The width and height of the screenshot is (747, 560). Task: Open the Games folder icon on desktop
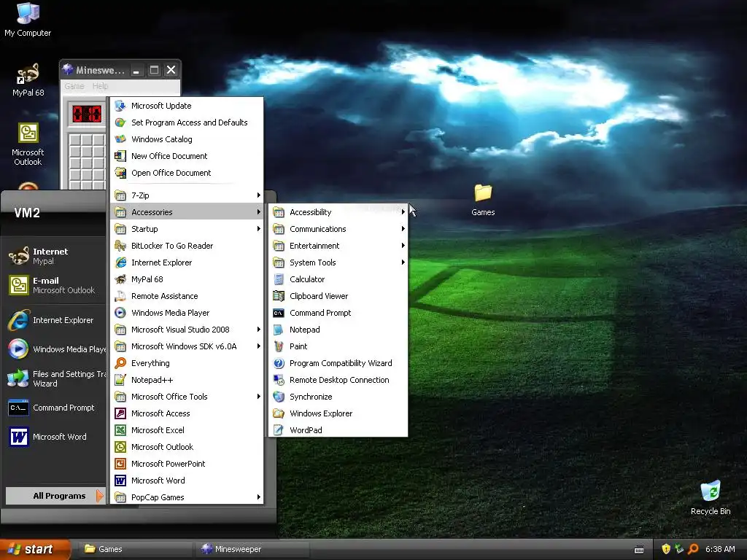click(483, 192)
